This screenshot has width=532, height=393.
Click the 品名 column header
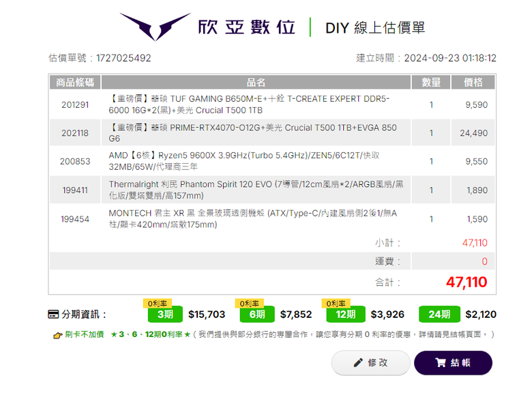(x=256, y=82)
